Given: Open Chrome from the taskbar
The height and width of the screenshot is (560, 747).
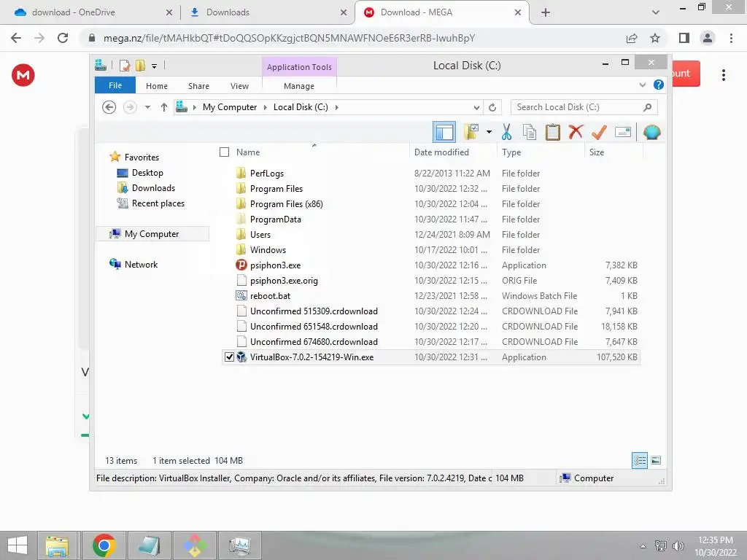Looking at the screenshot, I should (x=104, y=545).
